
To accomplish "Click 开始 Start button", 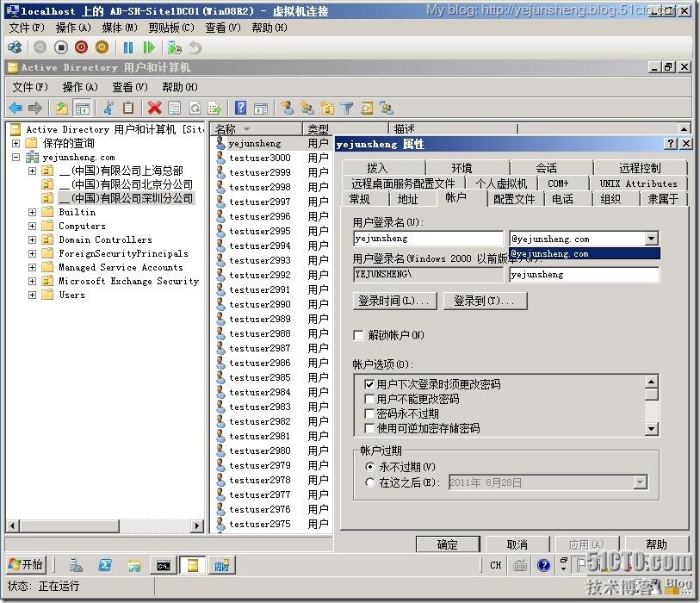I will pyautogui.click(x=26, y=564).
